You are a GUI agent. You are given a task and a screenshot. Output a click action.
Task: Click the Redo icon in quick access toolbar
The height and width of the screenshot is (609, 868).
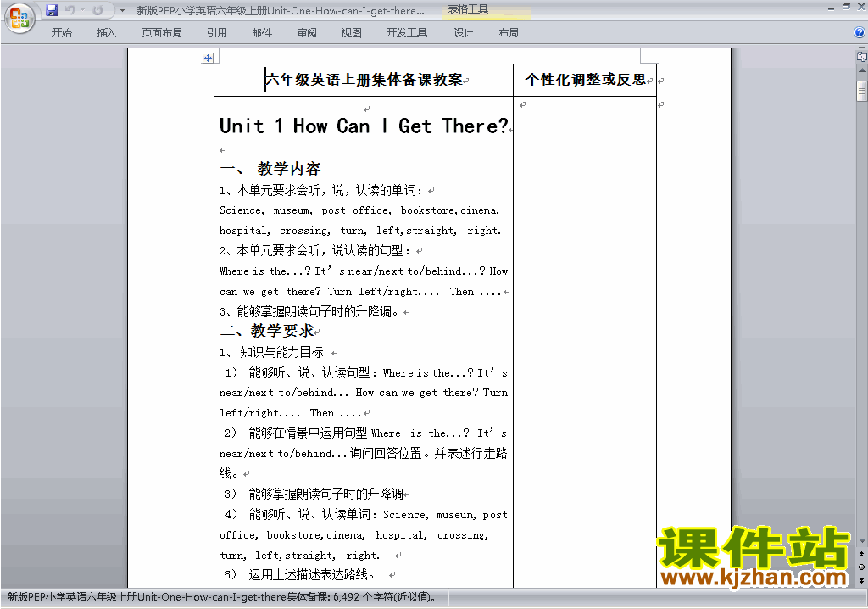point(97,10)
